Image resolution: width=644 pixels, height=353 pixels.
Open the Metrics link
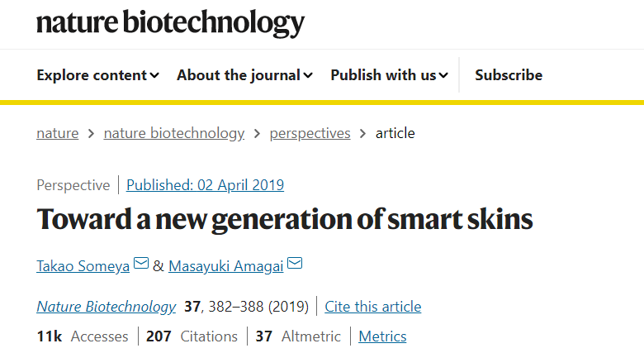(x=382, y=336)
